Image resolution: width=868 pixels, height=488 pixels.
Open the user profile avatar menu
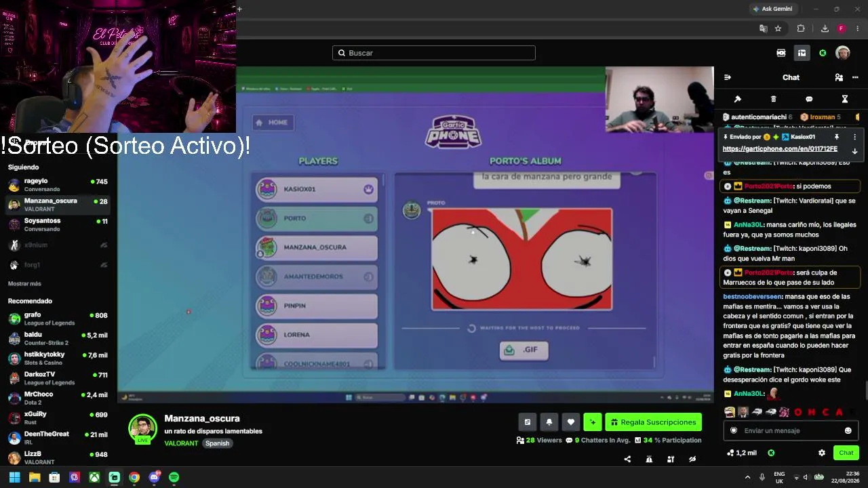[843, 53]
